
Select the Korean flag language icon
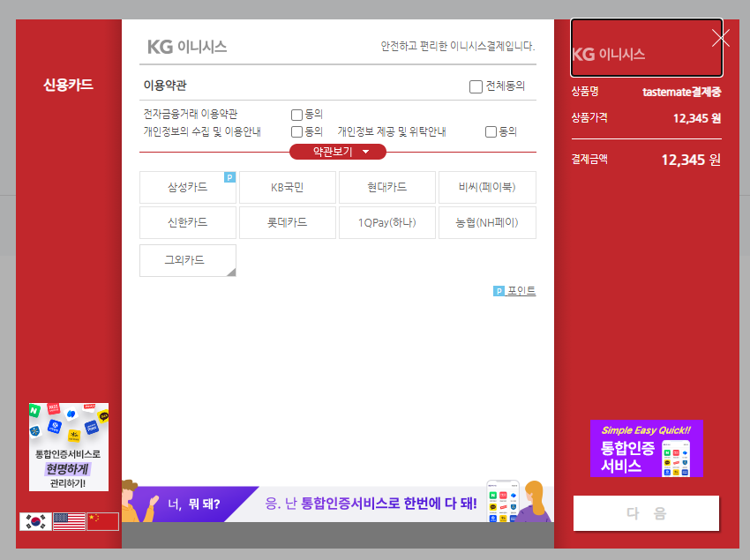coord(35,521)
